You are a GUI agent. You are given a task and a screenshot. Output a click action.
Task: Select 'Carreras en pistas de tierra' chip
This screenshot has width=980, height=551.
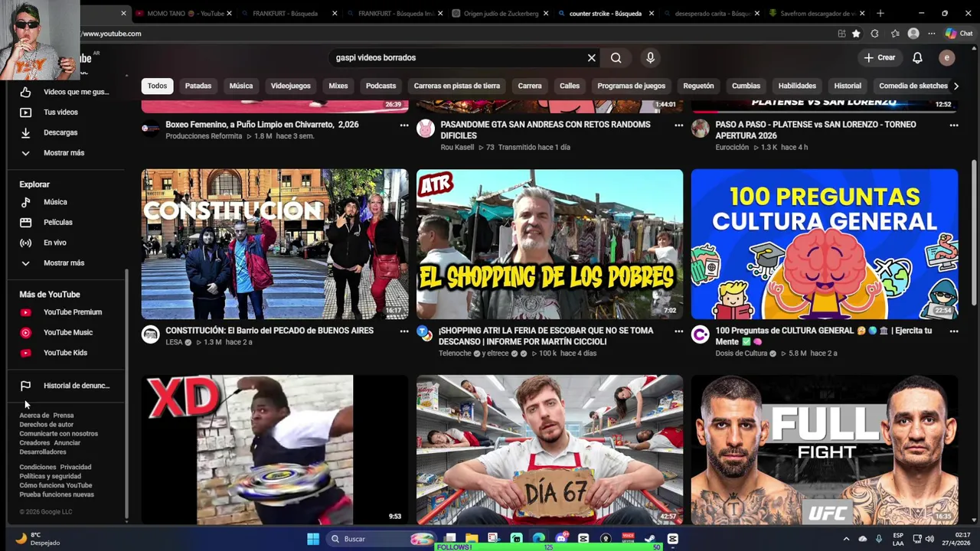(456, 86)
